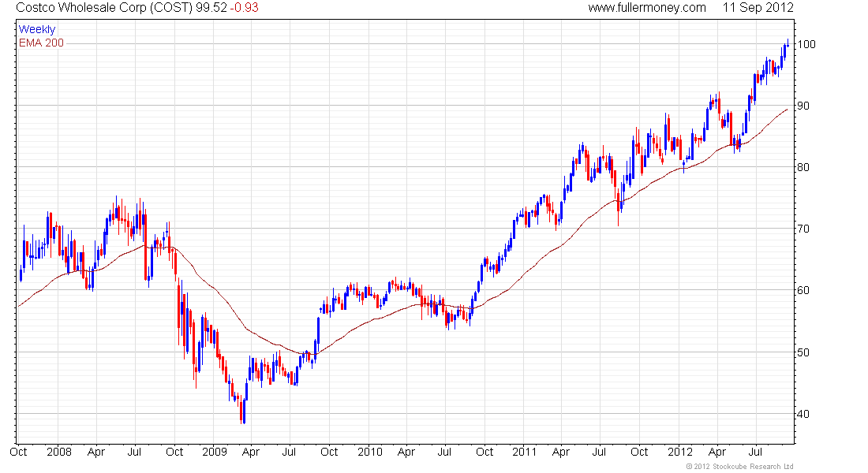Click the 50 price axis label

[803, 352]
